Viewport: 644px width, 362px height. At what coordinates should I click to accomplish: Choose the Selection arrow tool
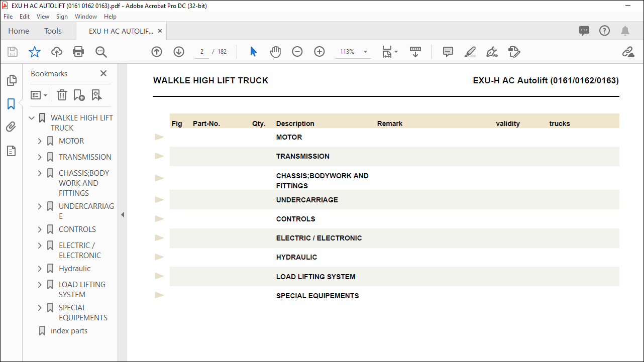[253, 52]
